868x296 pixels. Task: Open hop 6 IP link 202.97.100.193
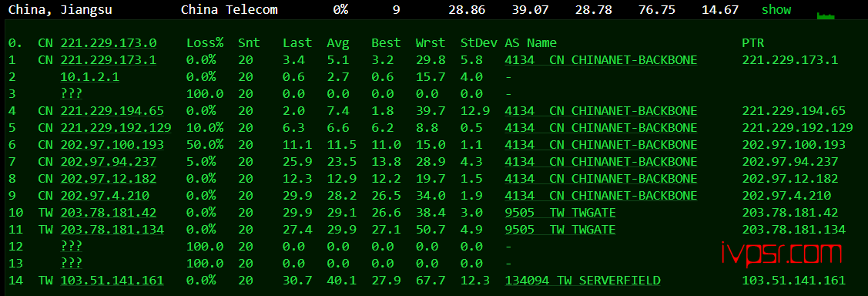click(112, 145)
